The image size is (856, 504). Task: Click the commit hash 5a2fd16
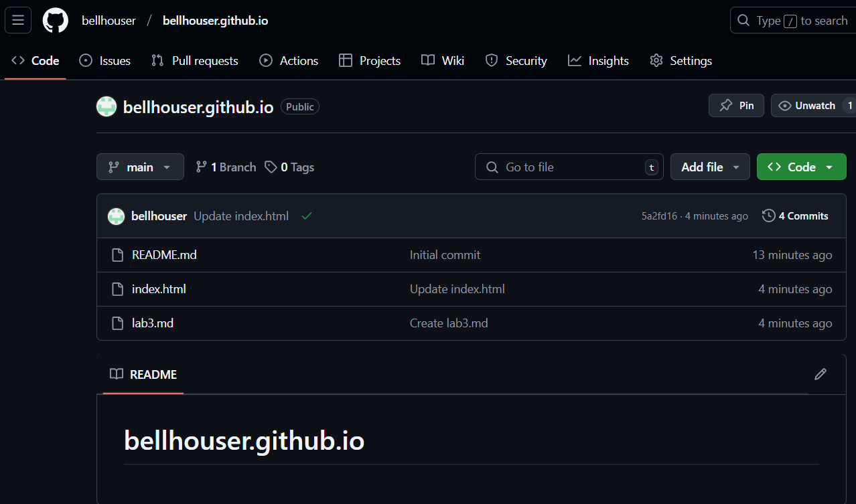tap(659, 216)
